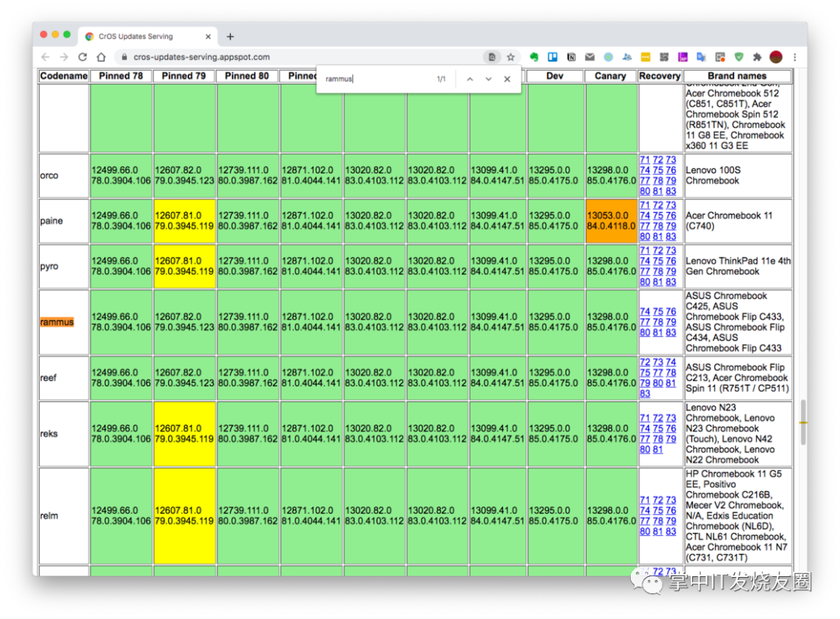840x619 pixels.
Task: Click the Lenovo 100S Chromebook brand name
Action: [x=713, y=176]
